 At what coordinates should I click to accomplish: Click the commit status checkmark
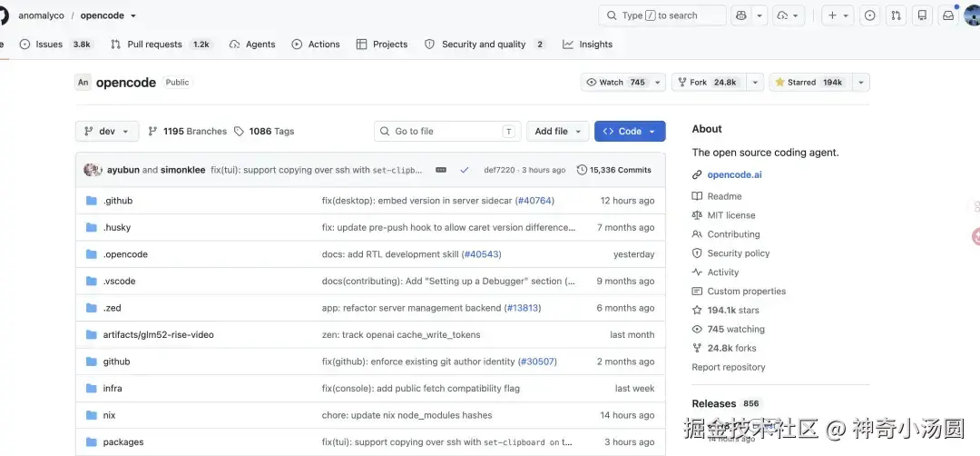point(464,170)
